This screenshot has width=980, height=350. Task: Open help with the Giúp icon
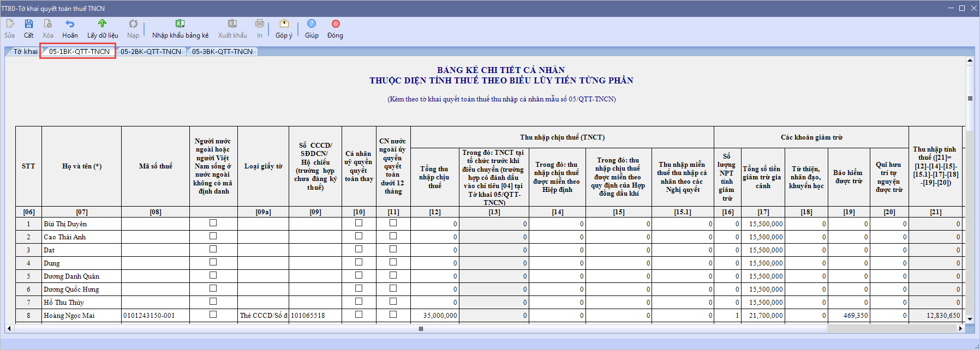point(312,23)
